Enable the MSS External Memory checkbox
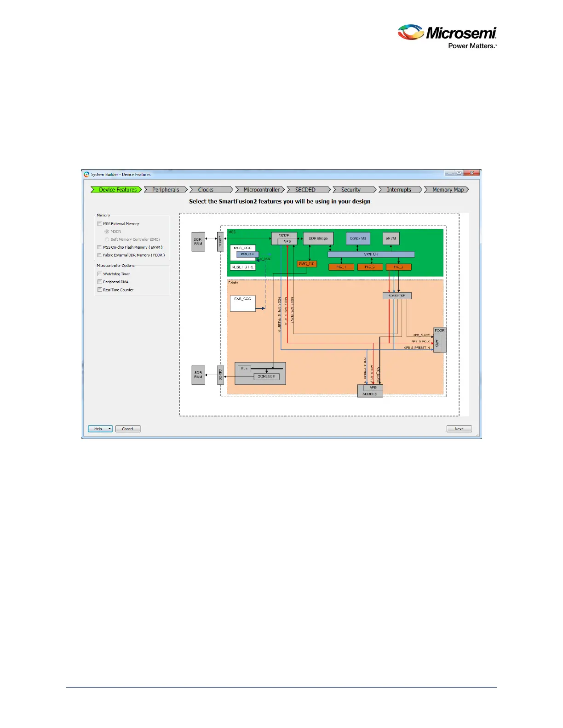This screenshot has height=728, width=563. (x=100, y=224)
